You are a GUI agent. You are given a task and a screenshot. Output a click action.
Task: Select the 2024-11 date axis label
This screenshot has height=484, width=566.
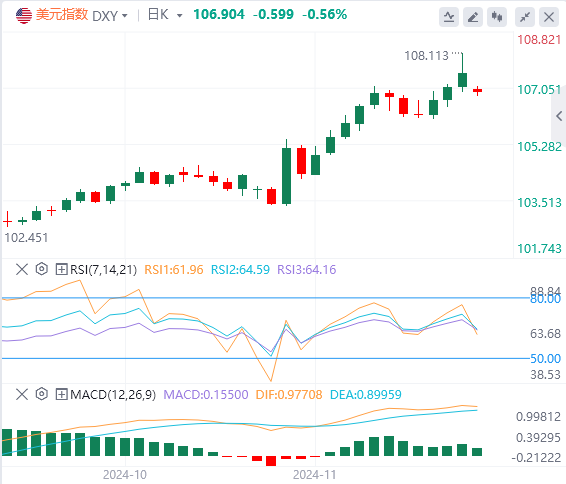point(314,475)
